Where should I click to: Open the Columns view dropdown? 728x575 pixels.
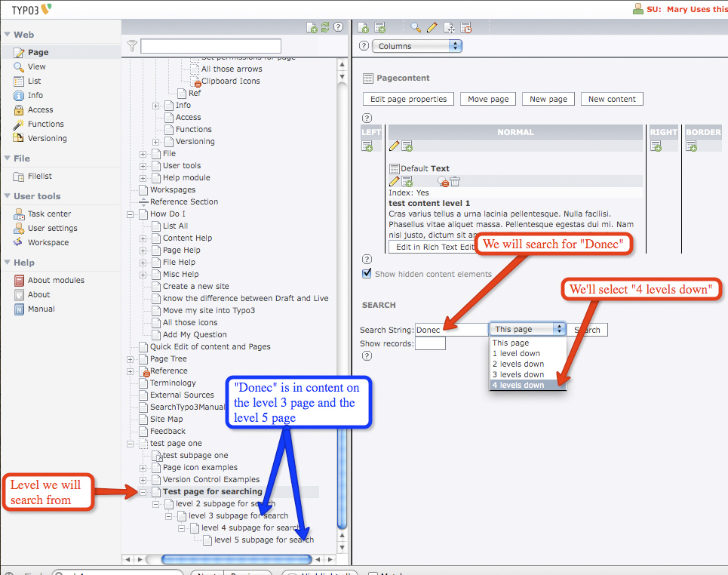point(416,46)
